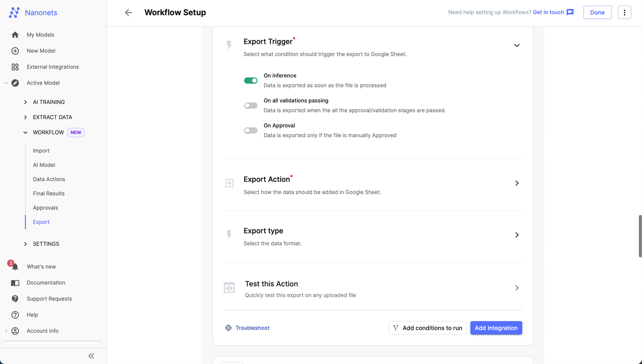Enable the On Approval trigger
The image size is (642, 364).
[250, 130]
